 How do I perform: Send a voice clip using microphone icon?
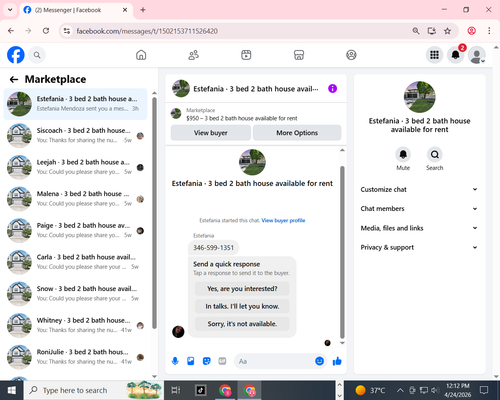click(x=175, y=361)
